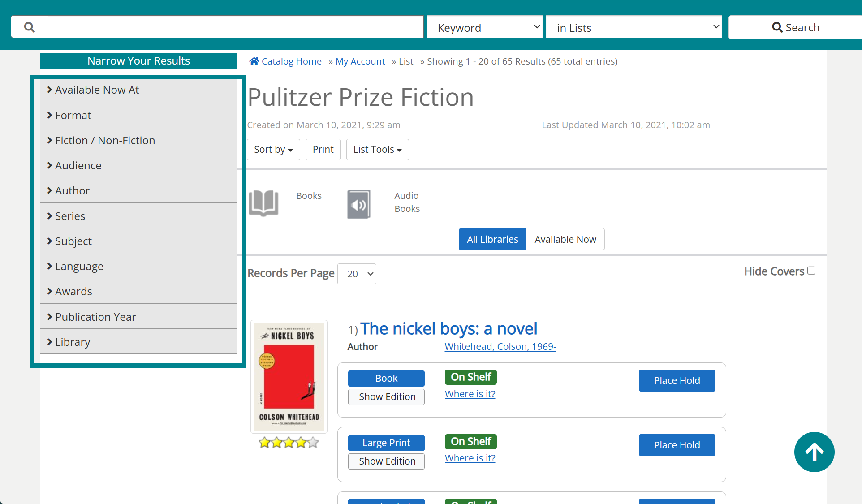The height and width of the screenshot is (504, 862).
Task: Click the Search button magnifier
Action: (x=777, y=27)
